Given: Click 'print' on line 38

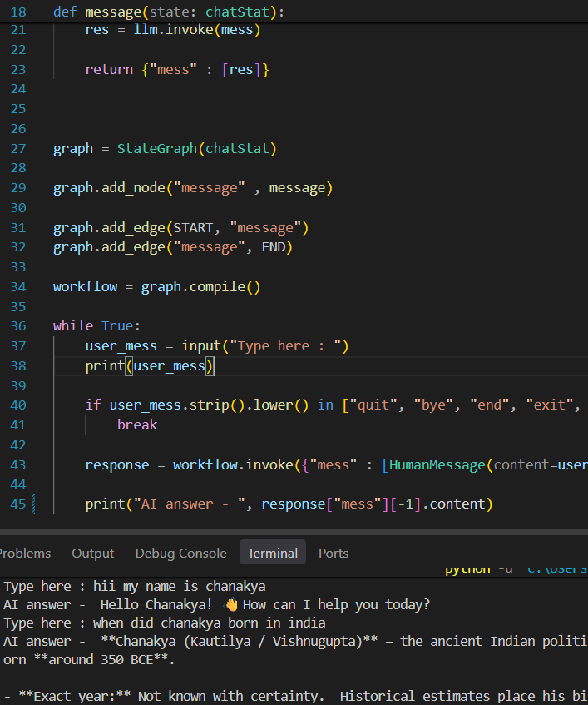Looking at the screenshot, I should pos(105,366).
